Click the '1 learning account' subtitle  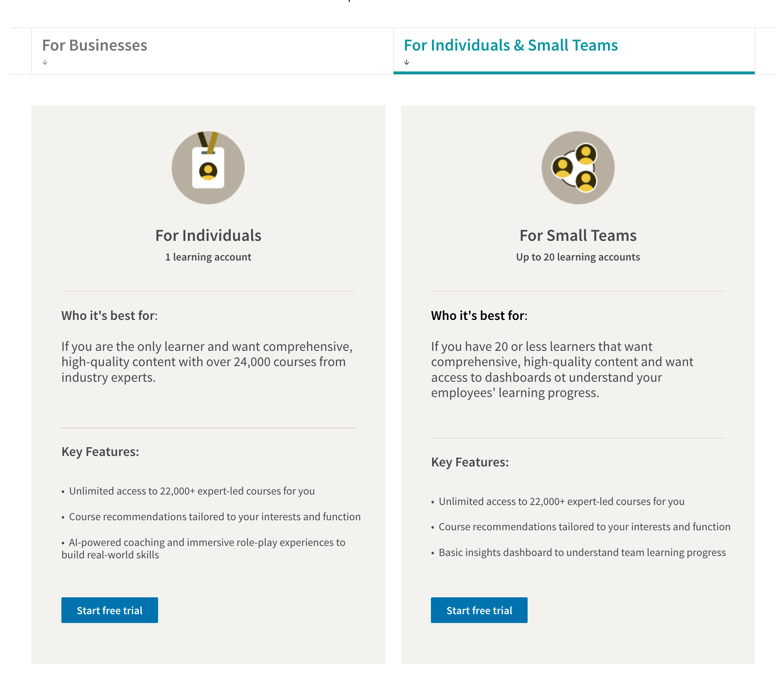(x=208, y=257)
